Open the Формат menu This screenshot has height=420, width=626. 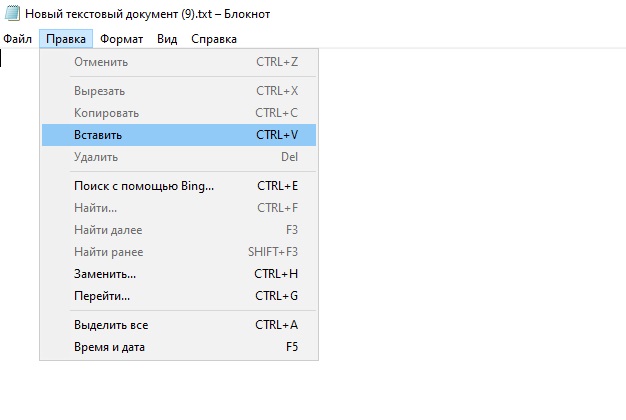click(x=121, y=39)
